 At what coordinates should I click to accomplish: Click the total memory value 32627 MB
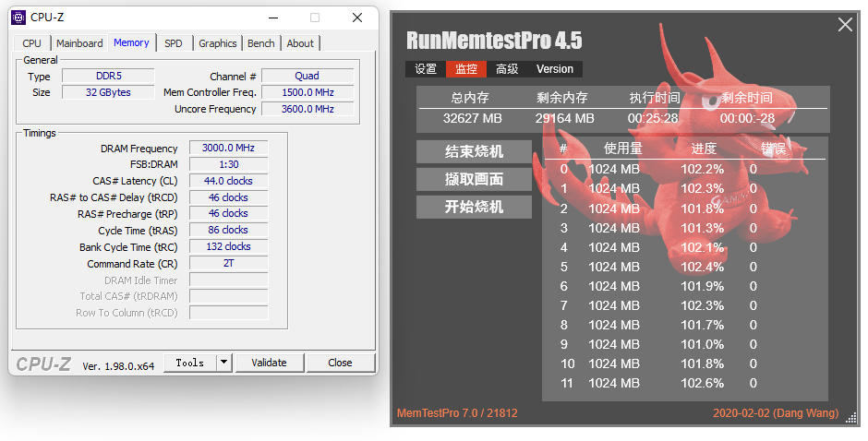472,118
